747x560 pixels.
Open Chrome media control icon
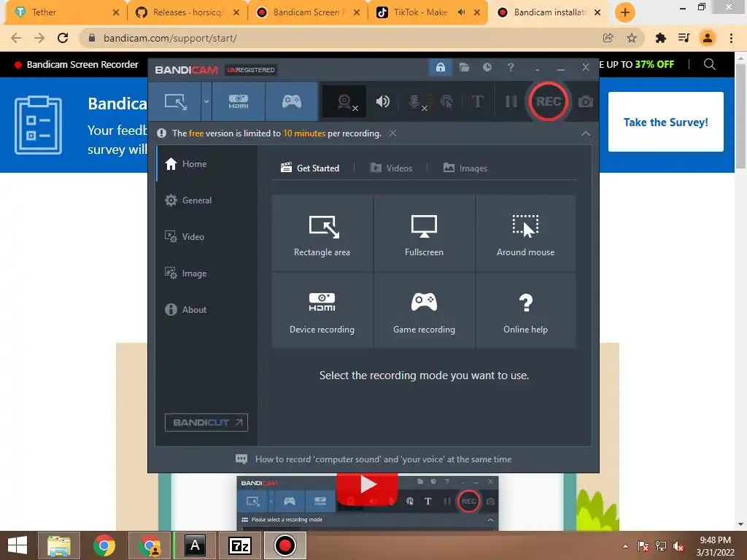(x=684, y=38)
